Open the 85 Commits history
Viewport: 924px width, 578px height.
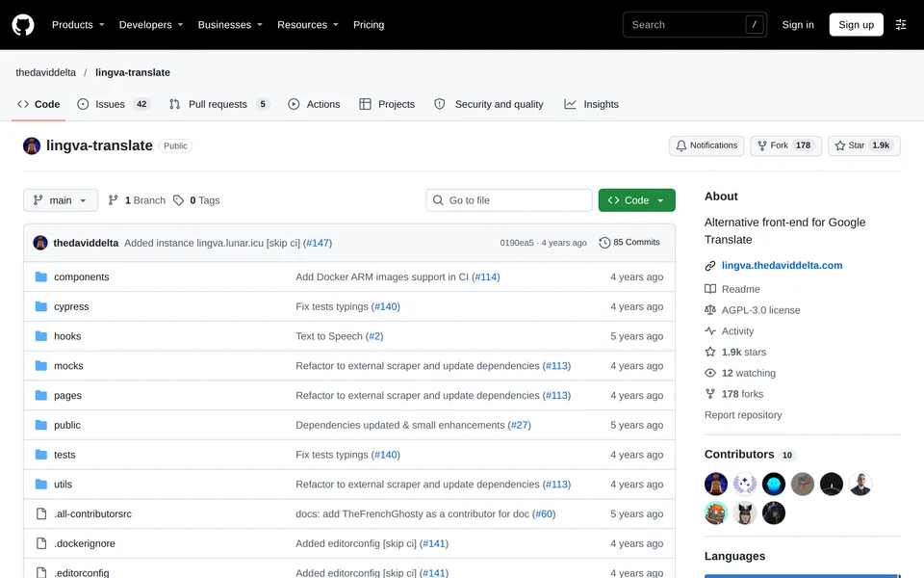(629, 243)
